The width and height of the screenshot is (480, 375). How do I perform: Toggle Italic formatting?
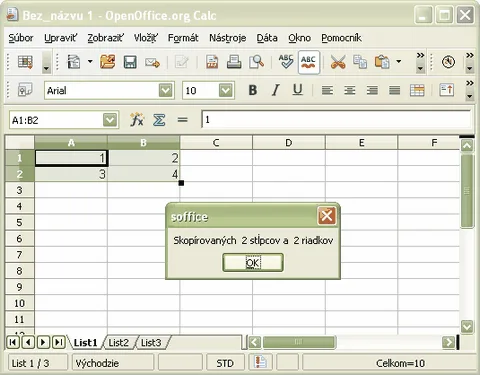[x=275, y=90]
